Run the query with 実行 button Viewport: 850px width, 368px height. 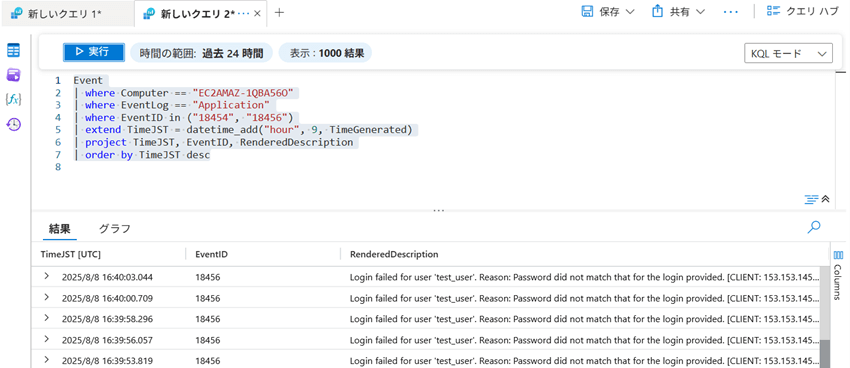click(94, 53)
